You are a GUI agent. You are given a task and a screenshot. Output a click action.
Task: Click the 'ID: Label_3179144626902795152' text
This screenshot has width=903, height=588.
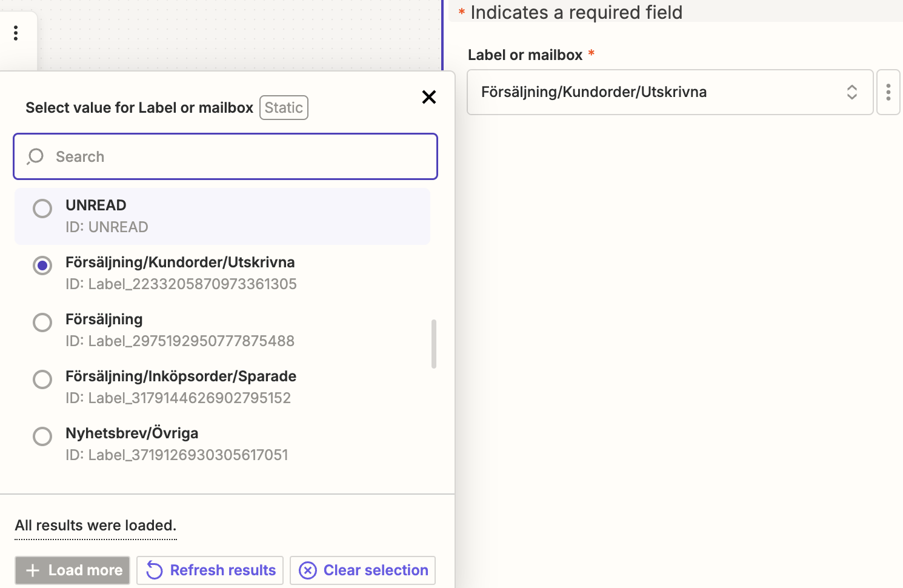click(178, 398)
